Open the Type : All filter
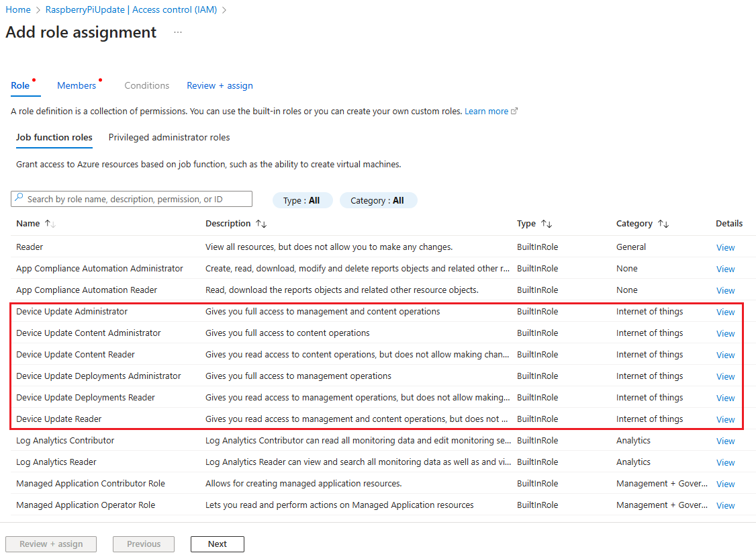The width and height of the screenshot is (756, 557). pyautogui.click(x=302, y=200)
